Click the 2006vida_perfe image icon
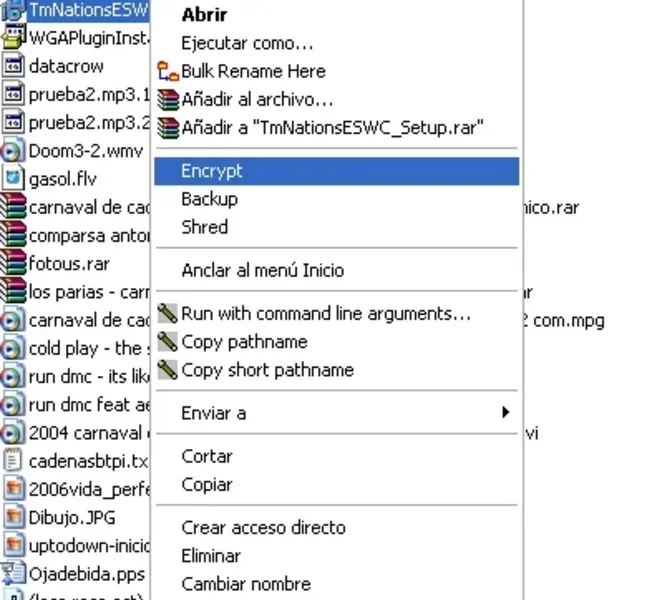The height and width of the screenshot is (600, 647). pos(13,489)
